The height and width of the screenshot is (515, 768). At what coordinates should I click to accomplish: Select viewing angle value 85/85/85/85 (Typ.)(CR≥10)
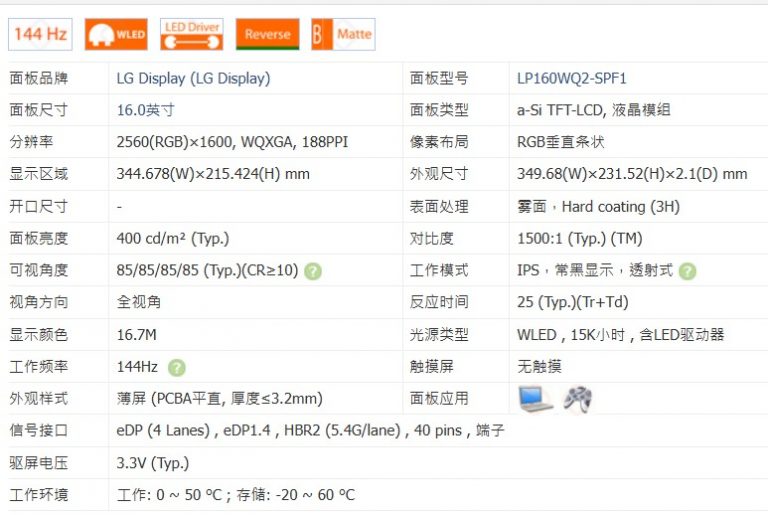pos(207,270)
